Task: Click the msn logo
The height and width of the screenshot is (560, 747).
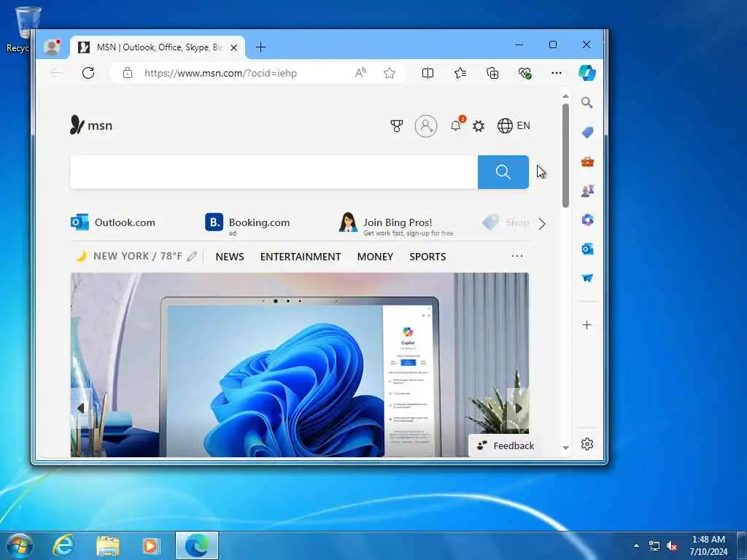Action: (x=91, y=125)
